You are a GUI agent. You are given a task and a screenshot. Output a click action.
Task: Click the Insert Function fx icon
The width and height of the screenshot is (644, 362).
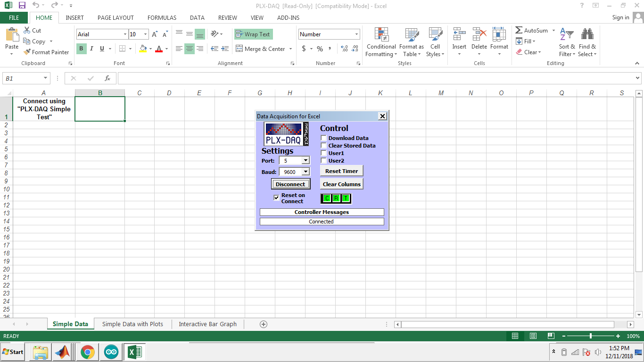pos(107,78)
